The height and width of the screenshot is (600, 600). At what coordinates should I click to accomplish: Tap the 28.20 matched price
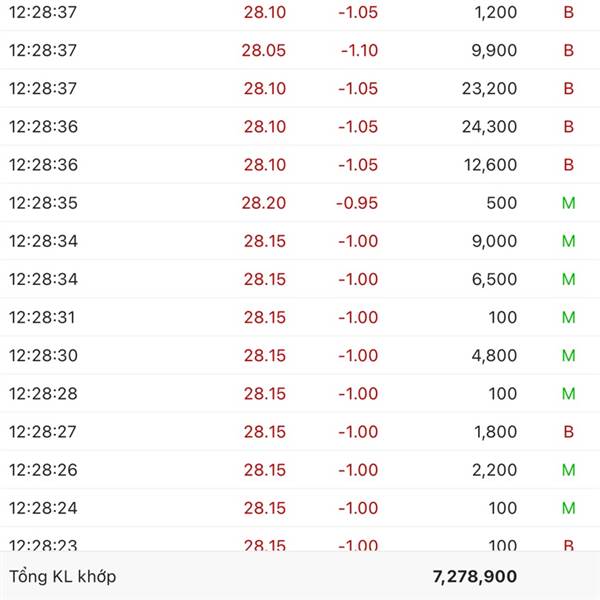[x=263, y=203]
